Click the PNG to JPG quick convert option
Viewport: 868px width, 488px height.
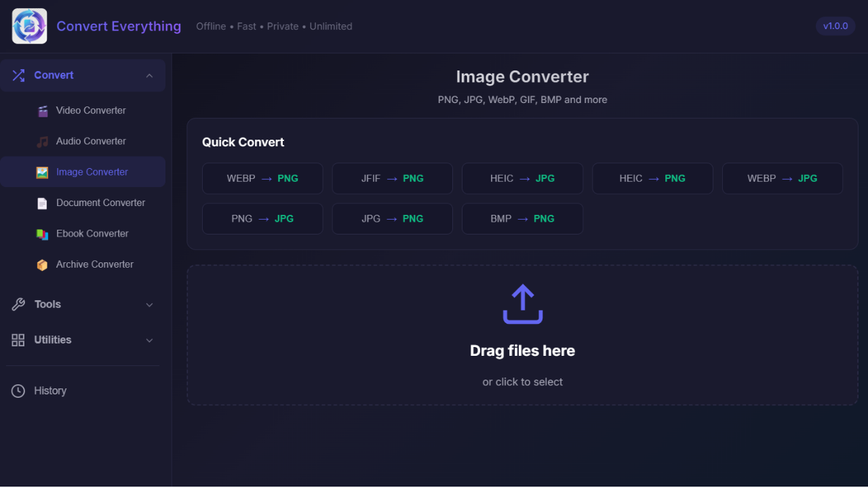262,218
